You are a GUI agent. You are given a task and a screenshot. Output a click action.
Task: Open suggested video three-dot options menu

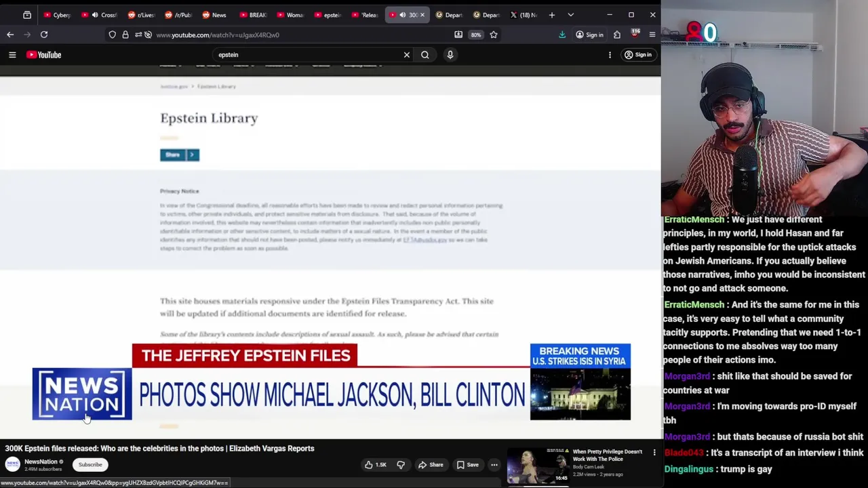(x=654, y=452)
